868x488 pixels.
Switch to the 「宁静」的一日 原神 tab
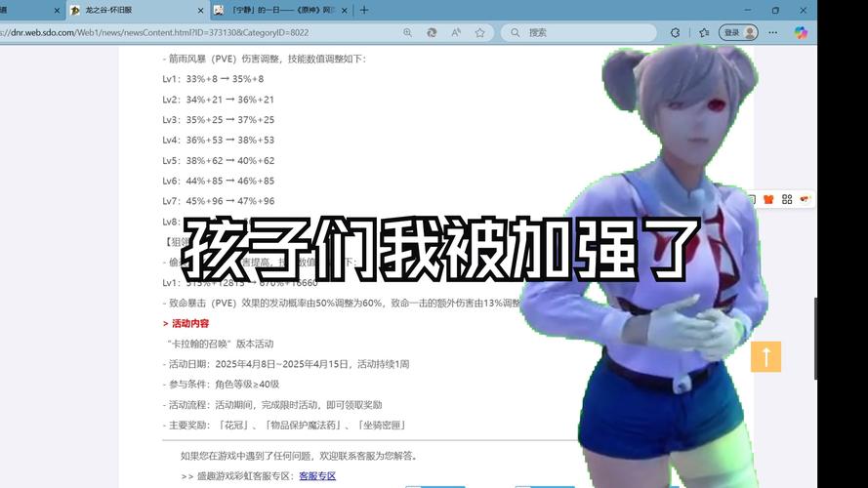pyautogui.click(x=282, y=11)
